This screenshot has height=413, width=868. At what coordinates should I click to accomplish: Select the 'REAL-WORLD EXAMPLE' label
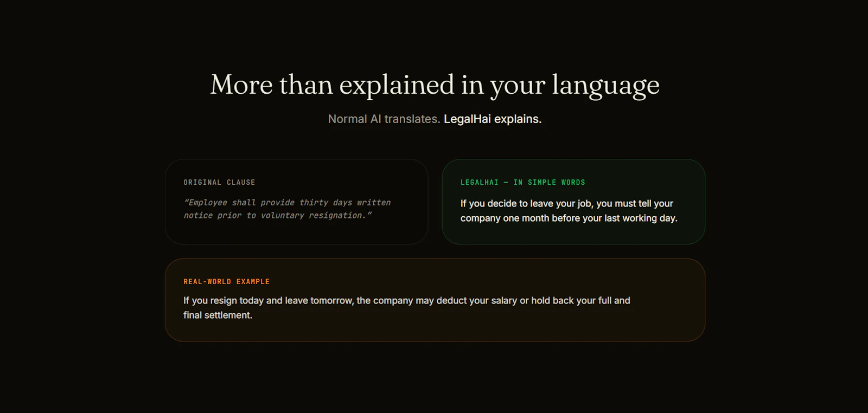(x=226, y=282)
